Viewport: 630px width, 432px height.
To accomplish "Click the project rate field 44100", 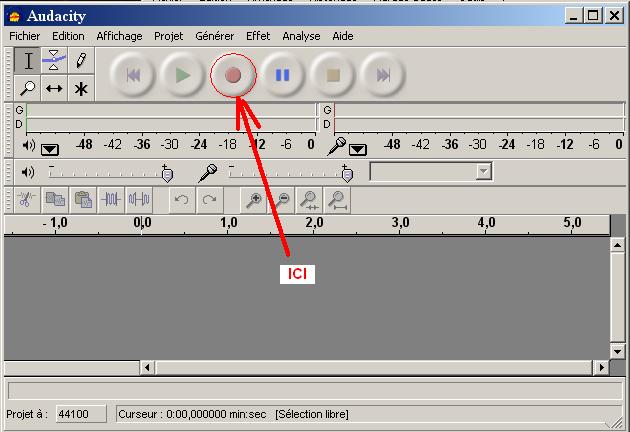I will 73,414.
